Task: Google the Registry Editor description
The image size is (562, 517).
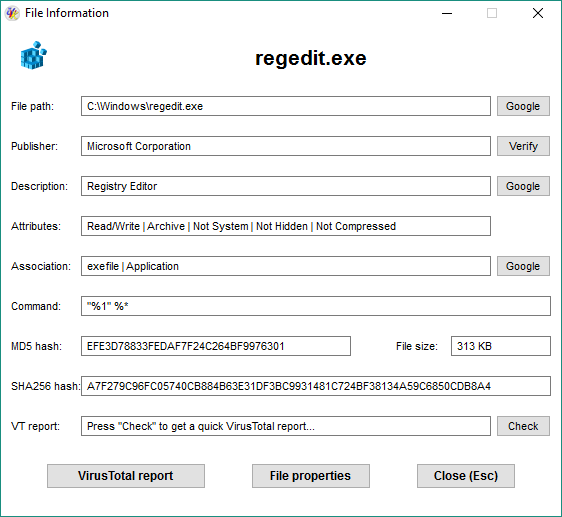Action: (x=523, y=186)
